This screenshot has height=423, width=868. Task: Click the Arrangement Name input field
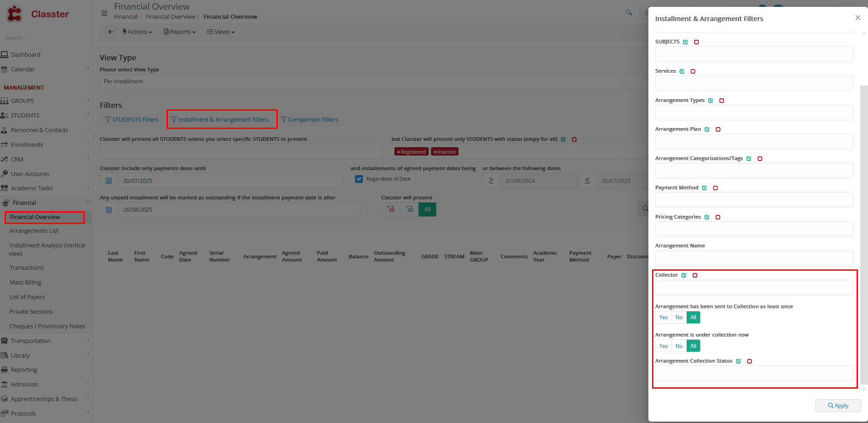pyautogui.click(x=754, y=258)
